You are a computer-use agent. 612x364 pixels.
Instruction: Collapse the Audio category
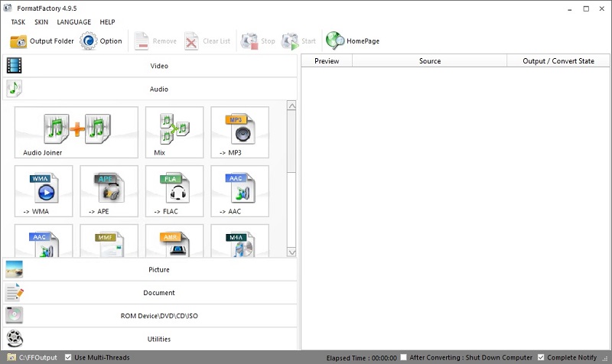click(x=150, y=89)
